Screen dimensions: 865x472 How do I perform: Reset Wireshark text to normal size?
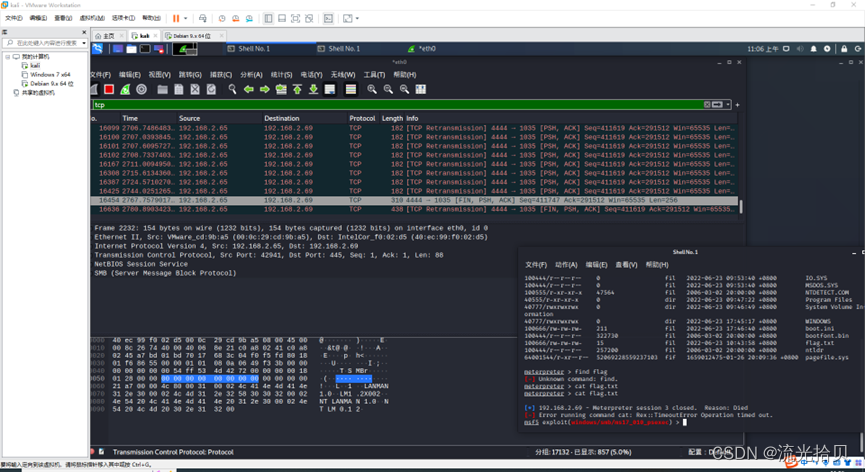tap(404, 89)
